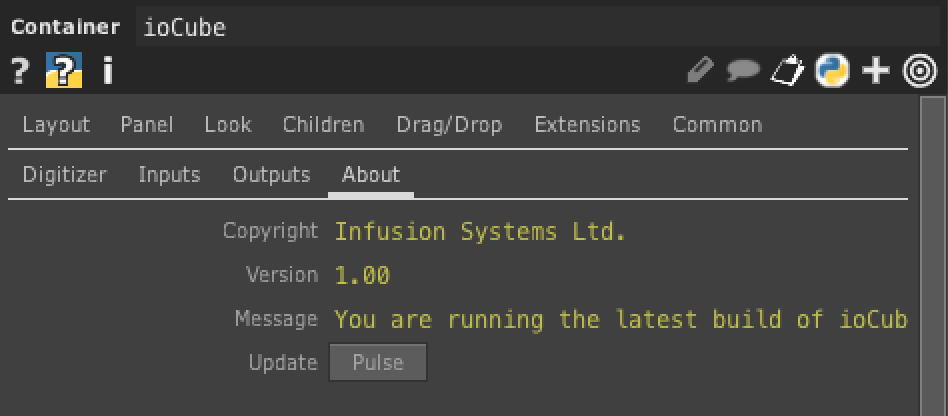
Task: Click the Message parameter label
Action: click(x=276, y=319)
